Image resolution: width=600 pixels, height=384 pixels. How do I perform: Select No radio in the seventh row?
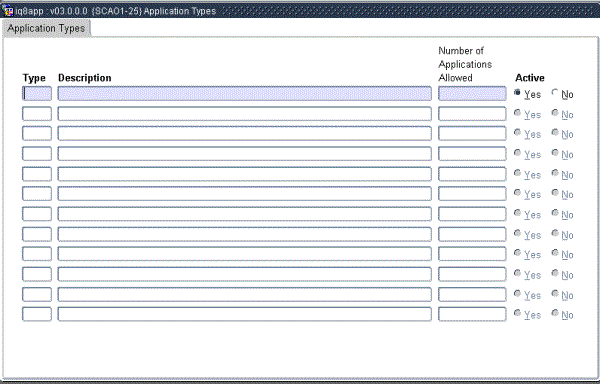tap(555, 213)
